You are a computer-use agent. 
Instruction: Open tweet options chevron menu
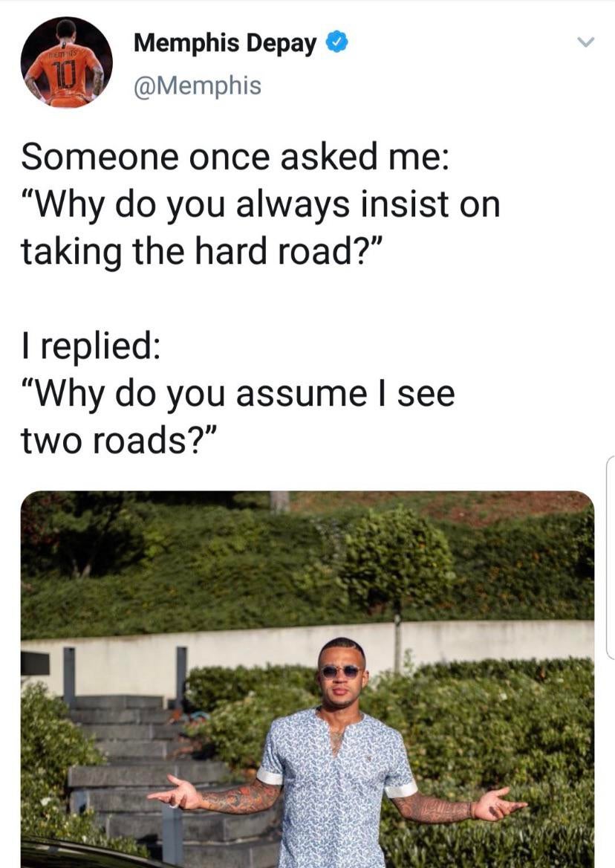[x=585, y=42]
